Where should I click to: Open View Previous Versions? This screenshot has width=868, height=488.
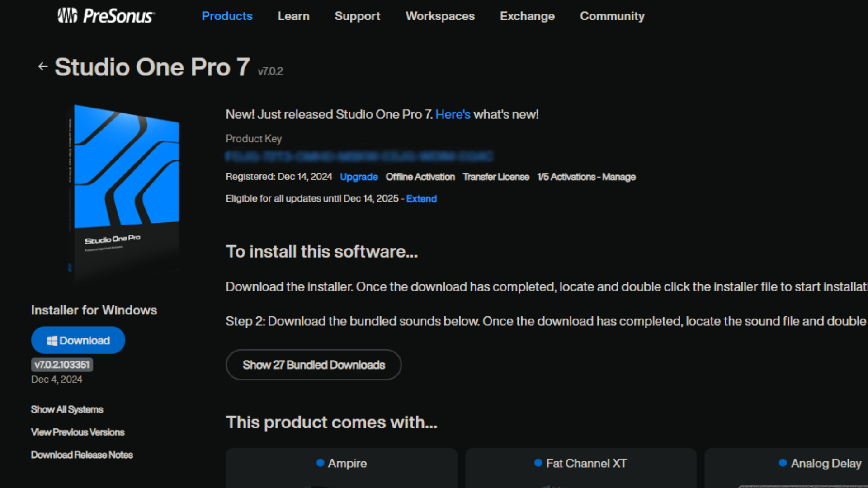click(77, 432)
